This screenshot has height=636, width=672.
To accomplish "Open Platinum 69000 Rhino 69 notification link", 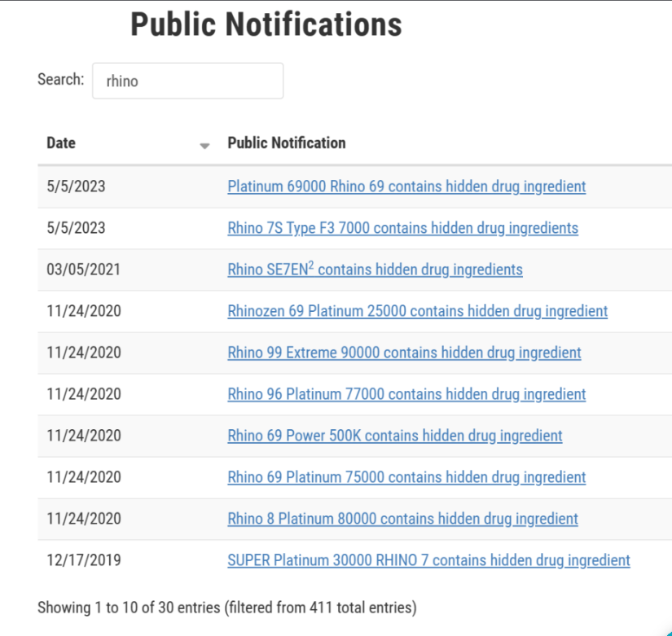I will (406, 186).
